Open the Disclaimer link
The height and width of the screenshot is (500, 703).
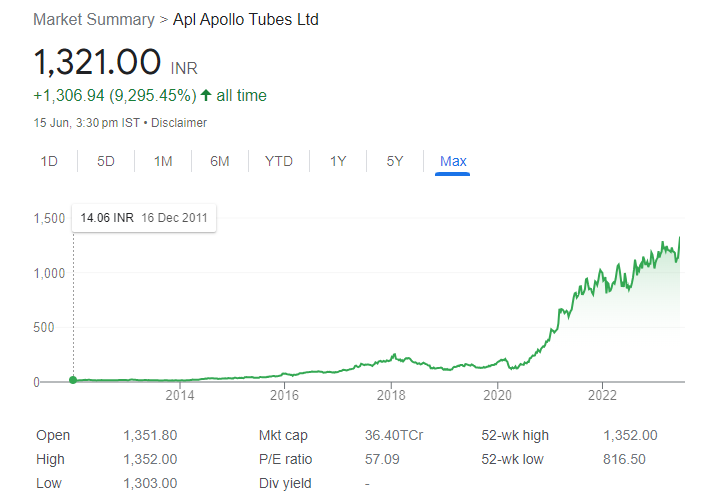pyautogui.click(x=179, y=123)
